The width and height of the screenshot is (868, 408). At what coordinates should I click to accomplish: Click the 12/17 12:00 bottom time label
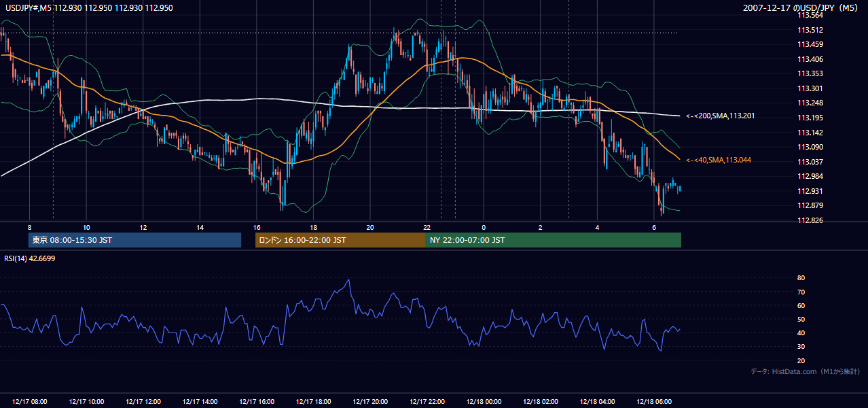point(143,402)
